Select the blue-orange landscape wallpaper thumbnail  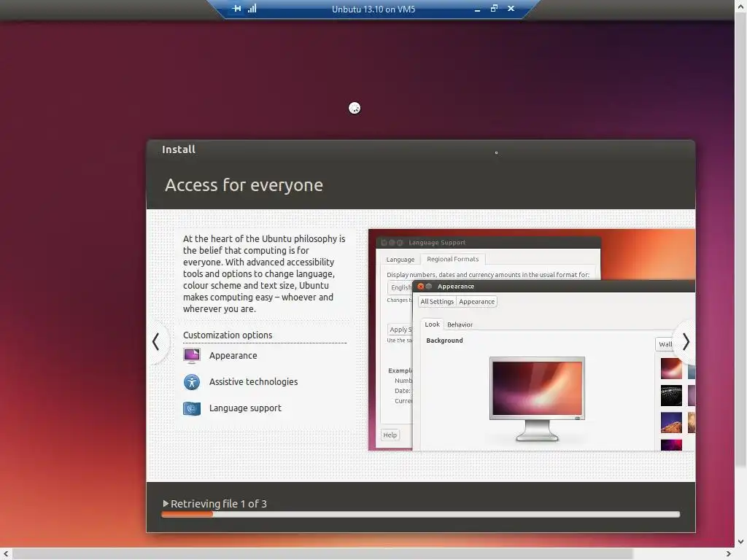click(671, 423)
